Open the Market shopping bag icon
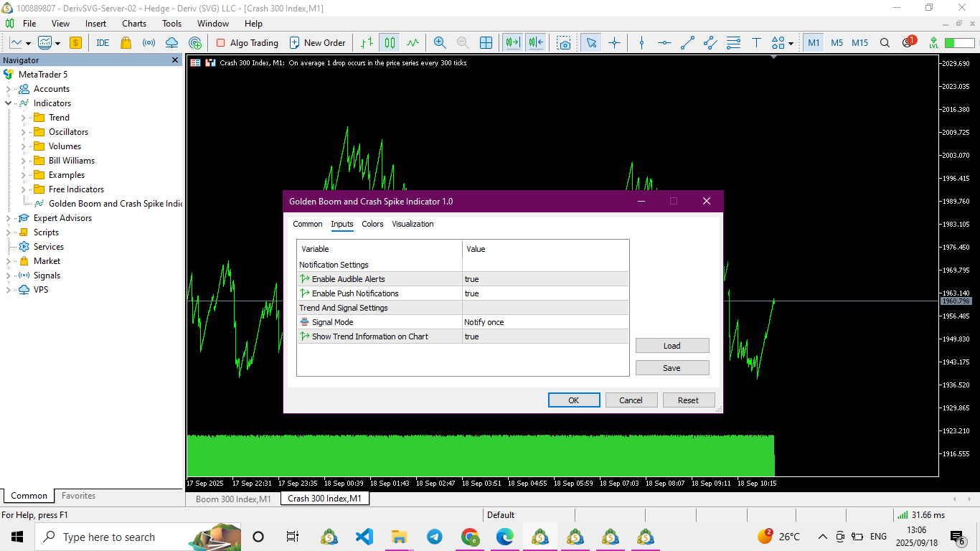This screenshot has height=551, width=980. tap(126, 43)
